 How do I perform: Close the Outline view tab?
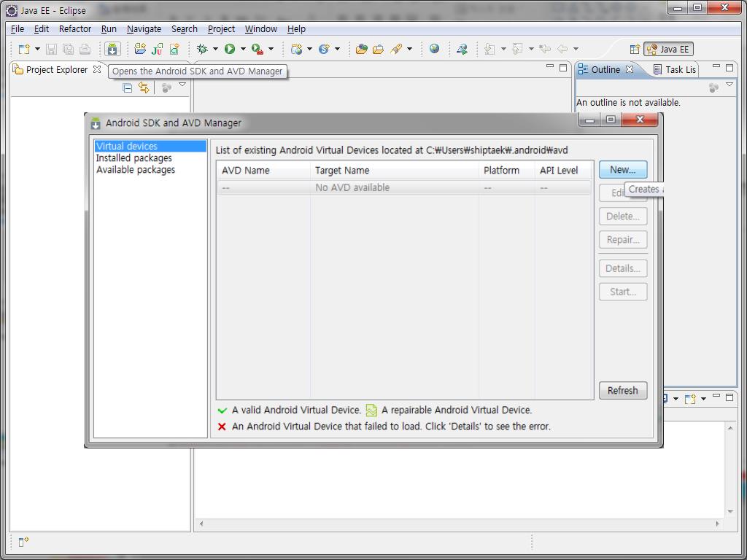coord(630,69)
